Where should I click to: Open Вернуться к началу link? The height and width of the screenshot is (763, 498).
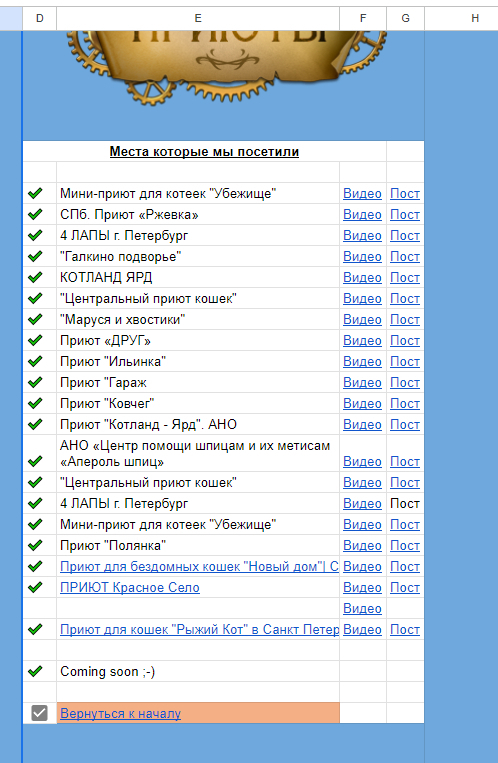(x=120, y=713)
